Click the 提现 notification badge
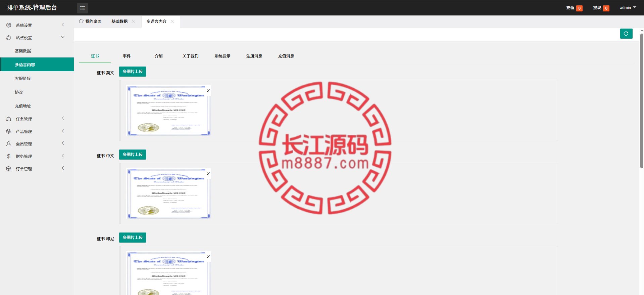 click(606, 8)
